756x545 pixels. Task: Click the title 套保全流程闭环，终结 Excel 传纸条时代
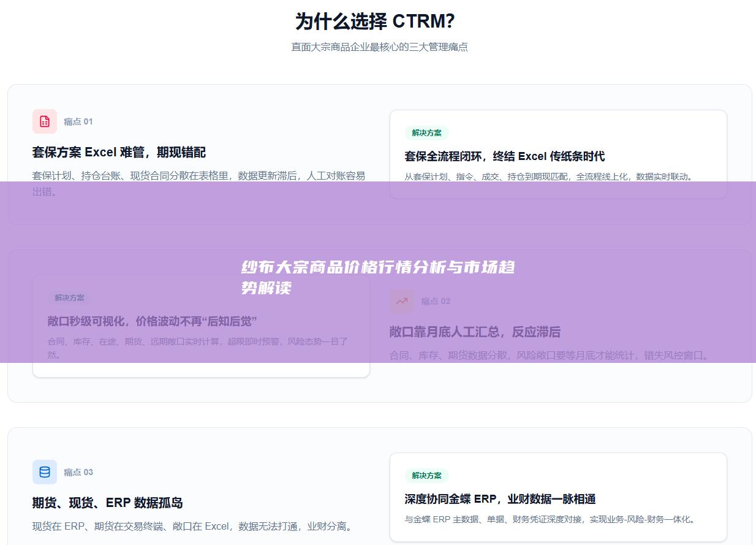click(x=505, y=156)
